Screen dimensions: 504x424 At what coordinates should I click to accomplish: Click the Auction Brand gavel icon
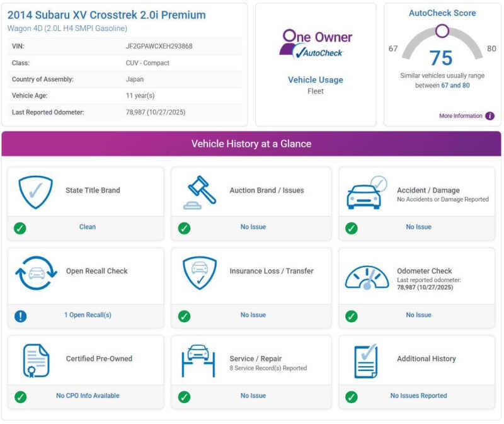point(199,192)
